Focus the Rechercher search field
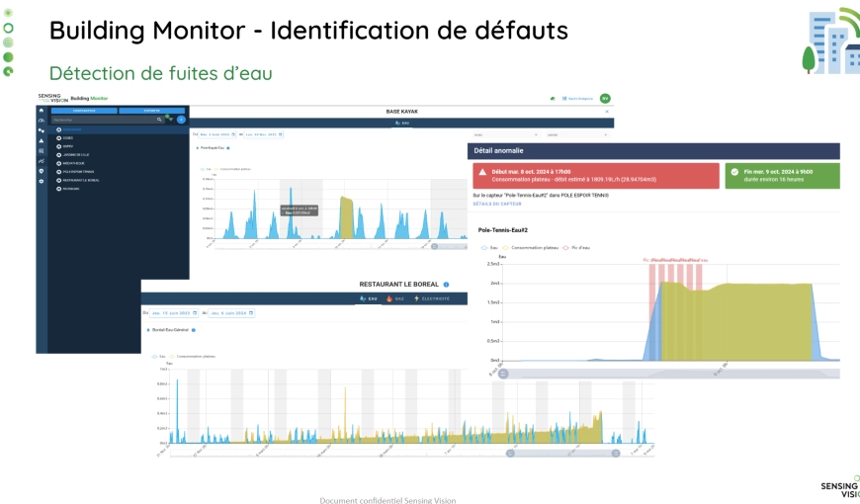 [x=107, y=120]
